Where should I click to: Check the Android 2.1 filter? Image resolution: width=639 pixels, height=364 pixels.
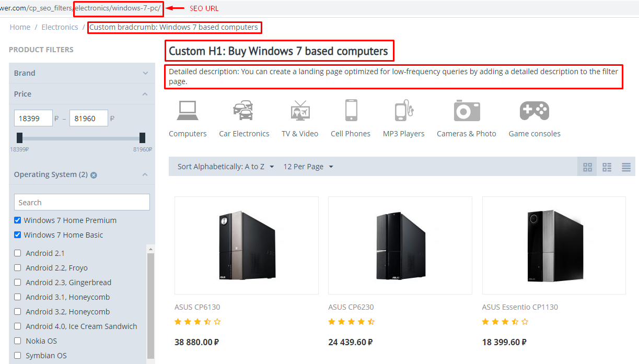[17, 253]
